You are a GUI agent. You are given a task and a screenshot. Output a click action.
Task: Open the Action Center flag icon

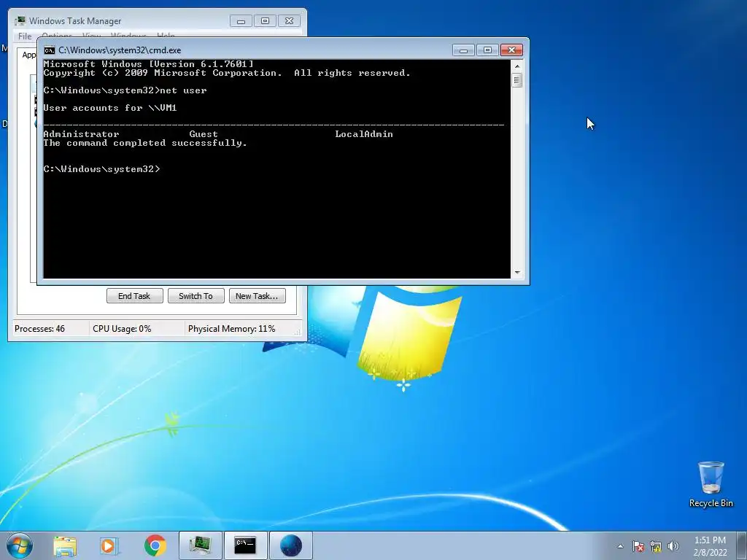coord(638,546)
